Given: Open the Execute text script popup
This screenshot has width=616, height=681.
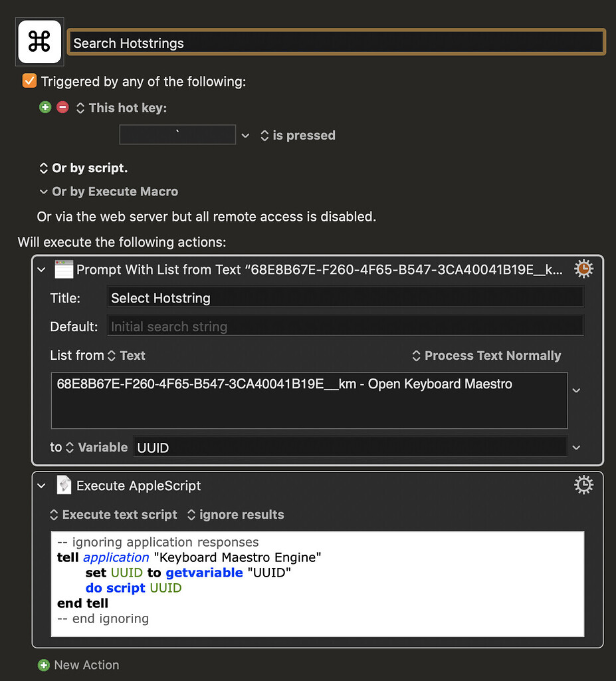Looking at the screenshot, I should coord(114,515).
